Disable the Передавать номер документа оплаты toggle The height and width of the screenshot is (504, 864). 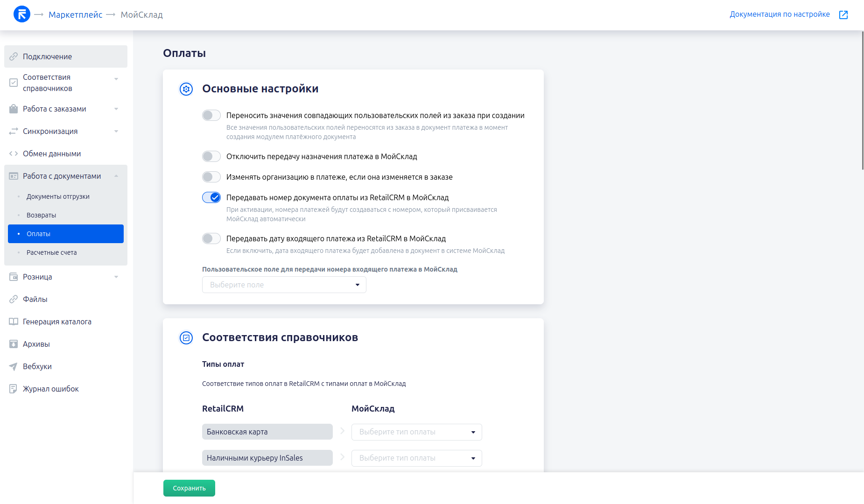pos(211,197)
